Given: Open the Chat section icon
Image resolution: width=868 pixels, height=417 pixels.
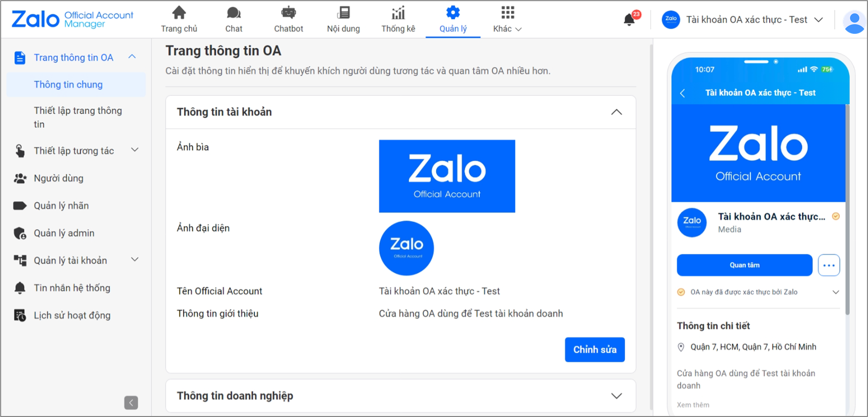Looking at the screenshot, I should pos(233,12).
